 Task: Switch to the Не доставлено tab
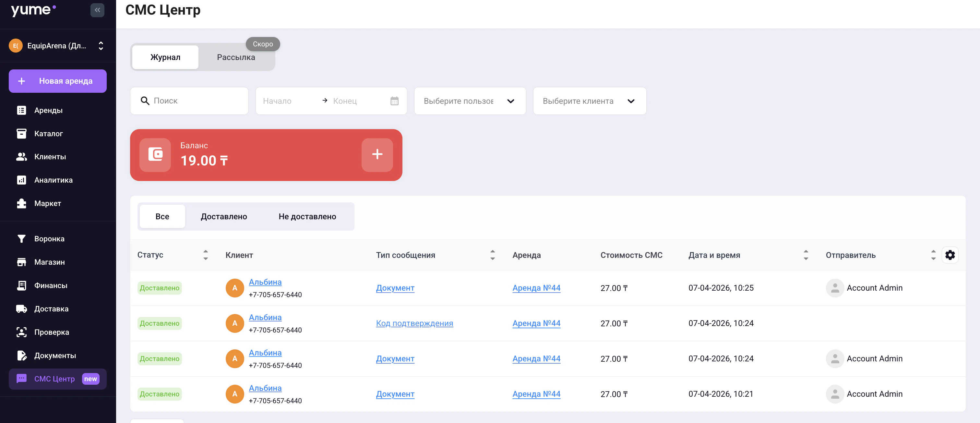click(x=307, y=216)
